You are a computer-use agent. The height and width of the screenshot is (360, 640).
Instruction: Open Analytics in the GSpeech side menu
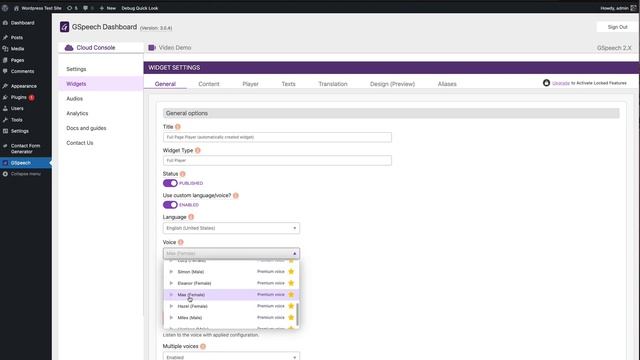[77, 113]
